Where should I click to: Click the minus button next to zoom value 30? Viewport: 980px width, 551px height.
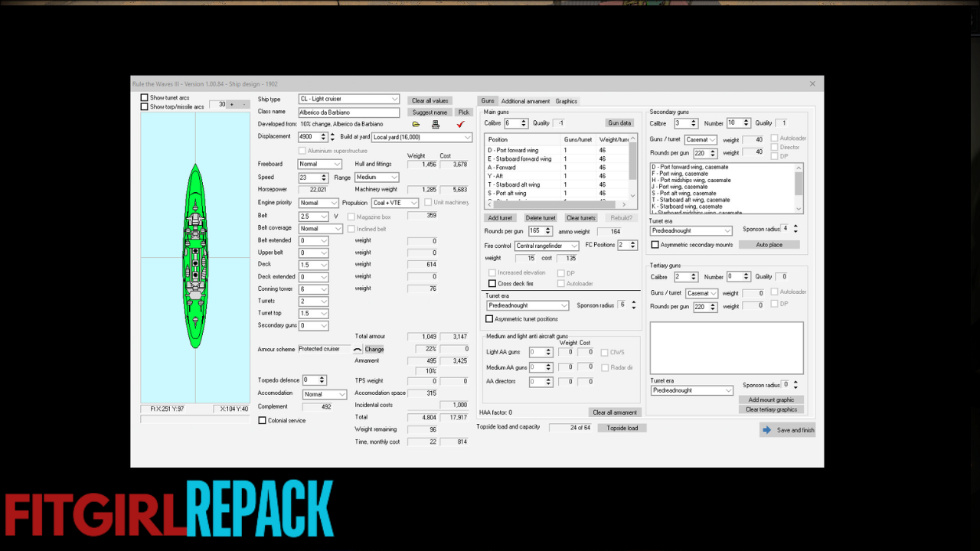244,104
